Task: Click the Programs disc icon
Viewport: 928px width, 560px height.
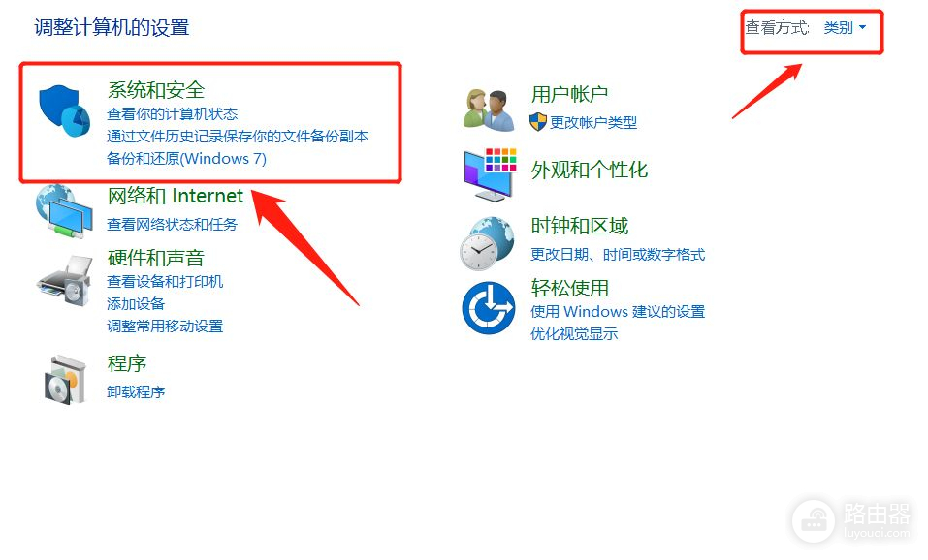Action: pos(65,380)
